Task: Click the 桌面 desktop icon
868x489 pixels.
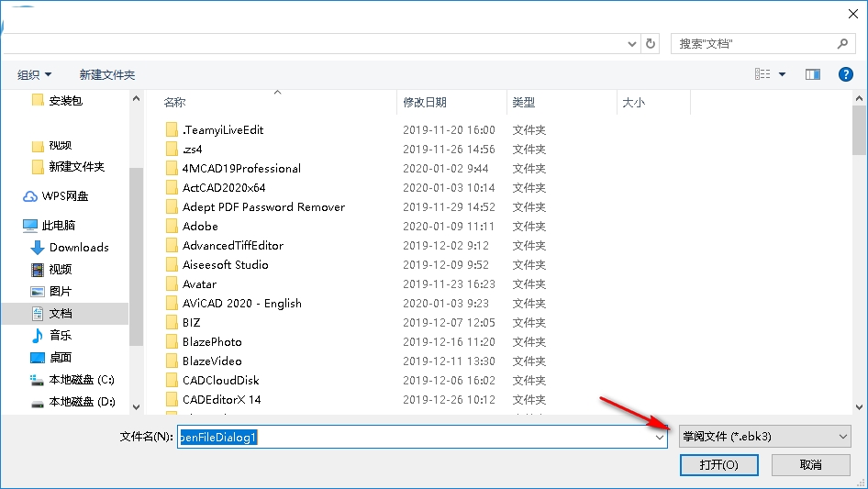Action: pyautogui.click(x=37, y=357)
